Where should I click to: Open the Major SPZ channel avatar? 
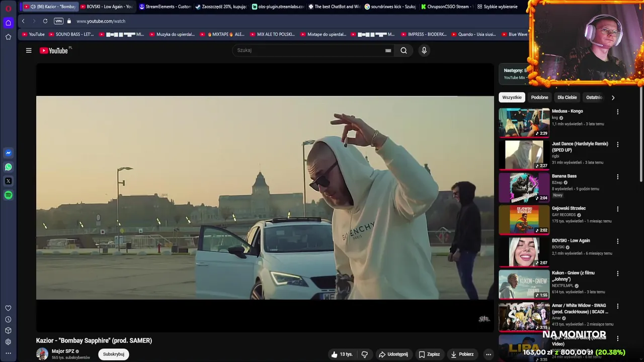coord(42,354)
